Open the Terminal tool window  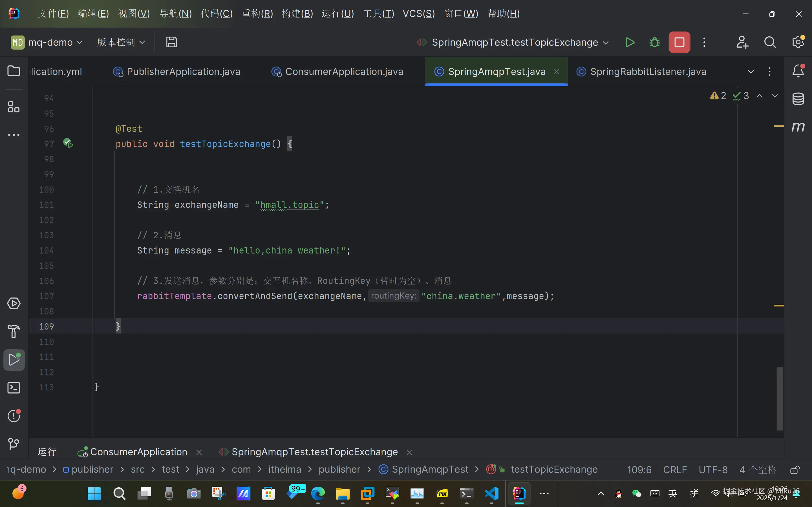pos(14,388)
